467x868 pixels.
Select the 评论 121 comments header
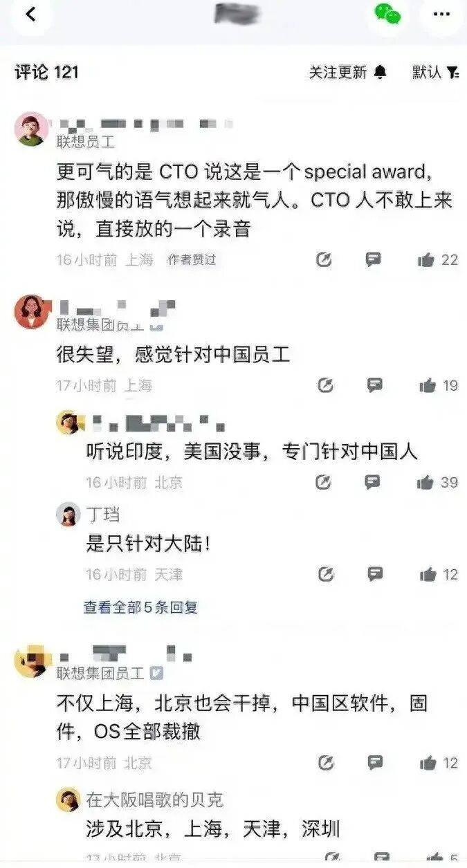click(x=46, y=72)
